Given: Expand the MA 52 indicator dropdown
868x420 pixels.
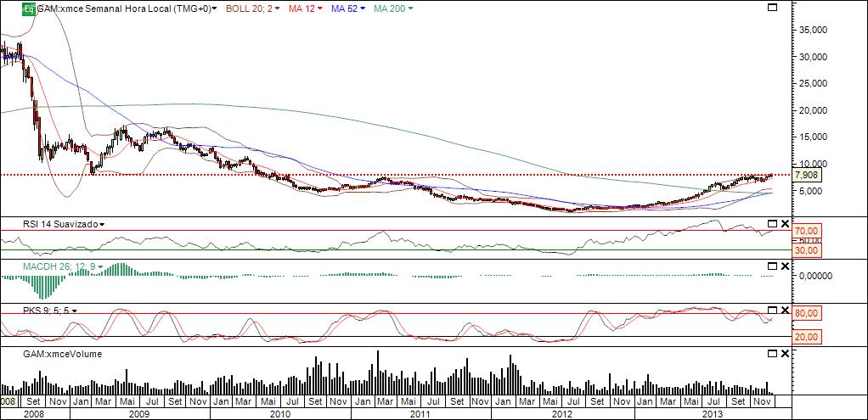Looking at the screenshot, I should 363,8.
